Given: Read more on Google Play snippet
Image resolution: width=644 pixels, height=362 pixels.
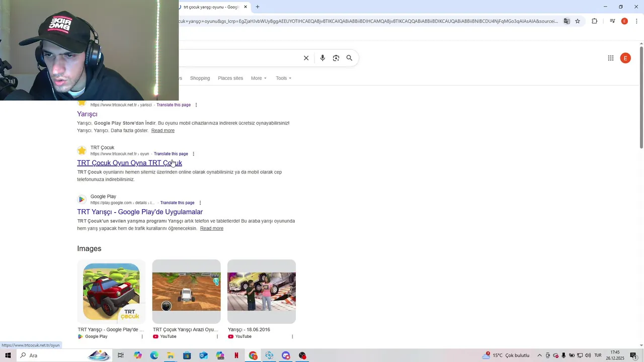Looking at the screenshot, I should pyautogui.click(x=212, y=228).
